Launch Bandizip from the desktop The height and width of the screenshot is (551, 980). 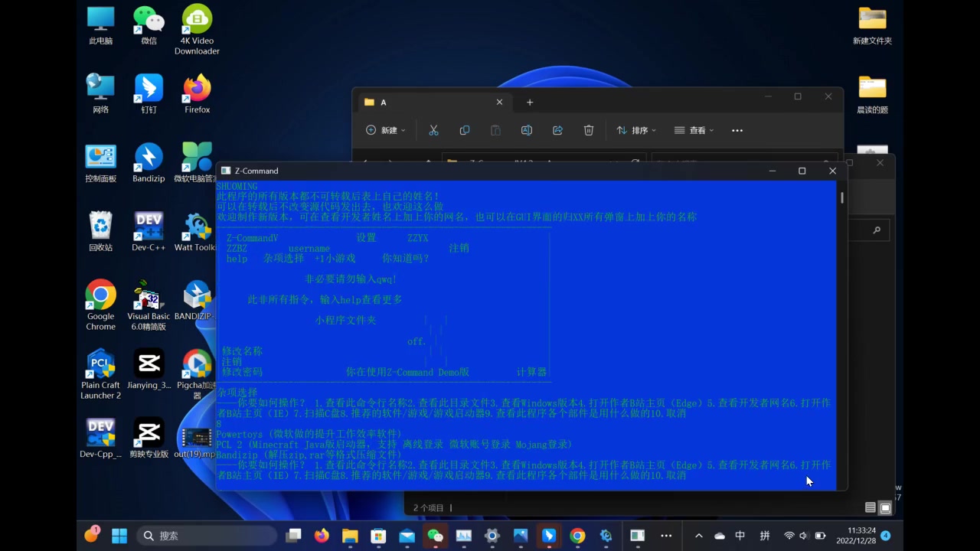[x=148, y=157]
